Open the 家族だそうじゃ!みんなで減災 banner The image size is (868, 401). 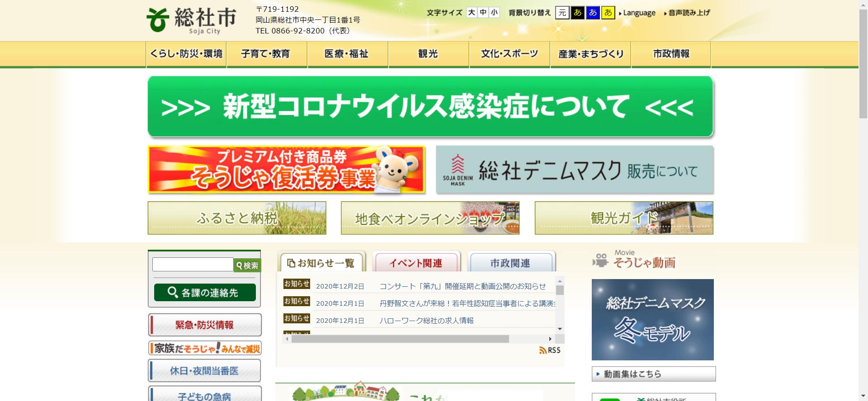(205, 348)
